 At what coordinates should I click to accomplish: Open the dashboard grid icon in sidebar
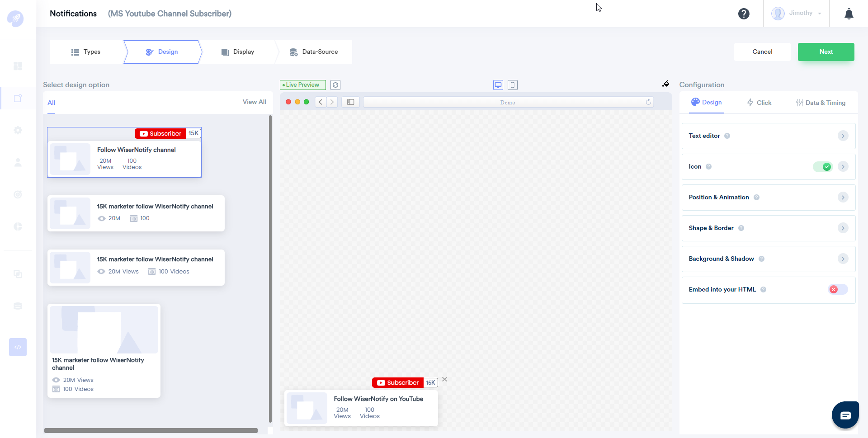coord(18,66)
